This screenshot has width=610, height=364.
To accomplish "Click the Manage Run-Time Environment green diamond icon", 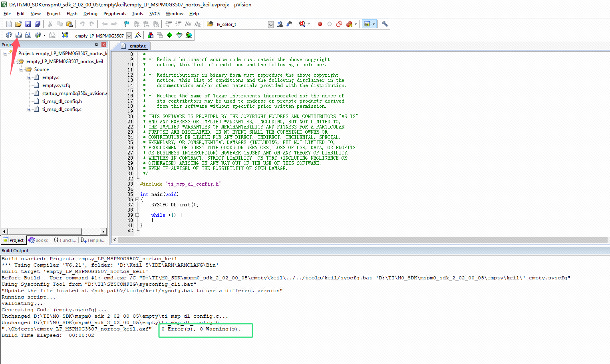I will pos(170,35).
